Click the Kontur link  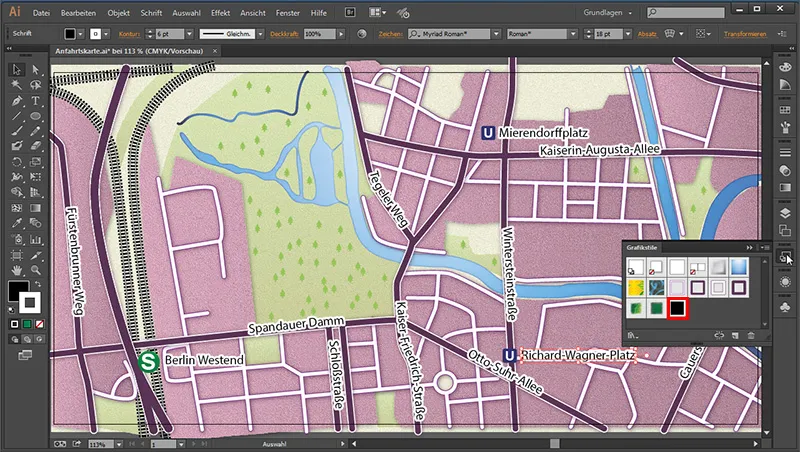(129, 34)
